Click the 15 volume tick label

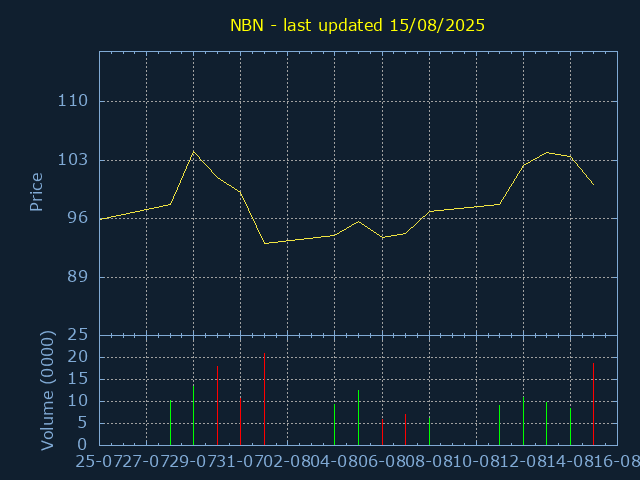point(78,379)
